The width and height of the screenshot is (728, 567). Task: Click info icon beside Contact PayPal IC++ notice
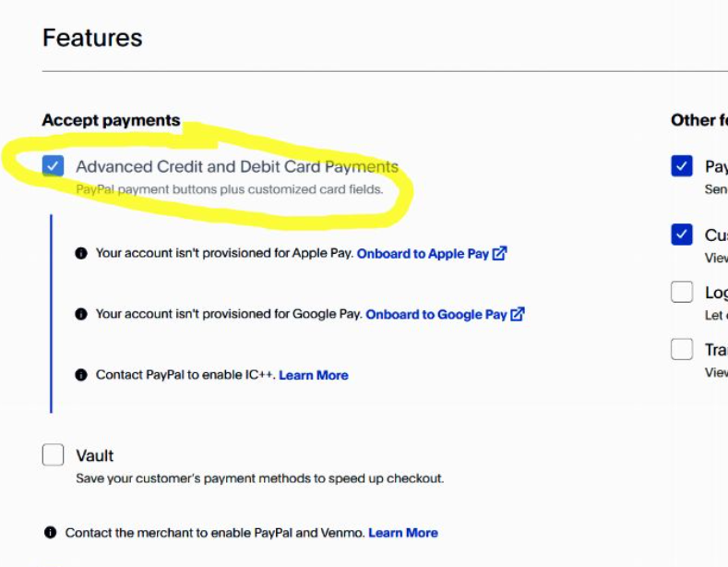81,375
